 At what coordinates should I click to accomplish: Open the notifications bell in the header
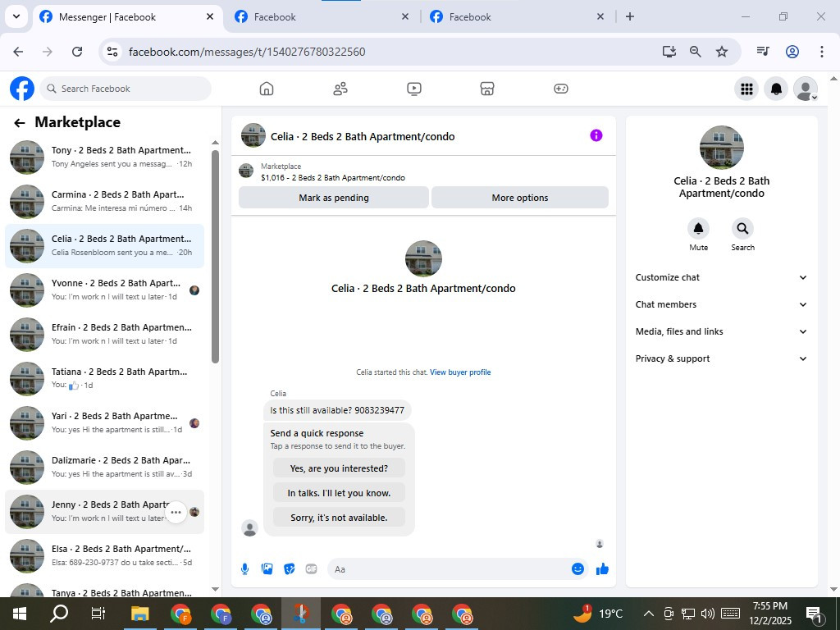coord(776,89)
